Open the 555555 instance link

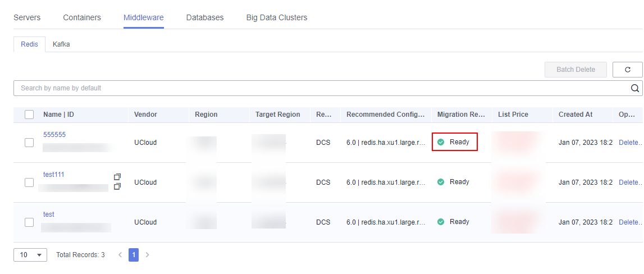pos(54,135)
